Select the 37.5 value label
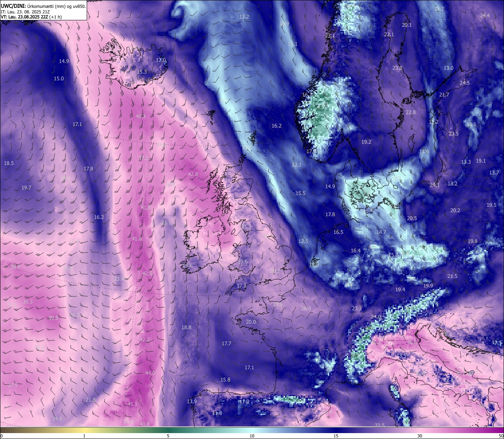504x439 pixels. (13, 385)
